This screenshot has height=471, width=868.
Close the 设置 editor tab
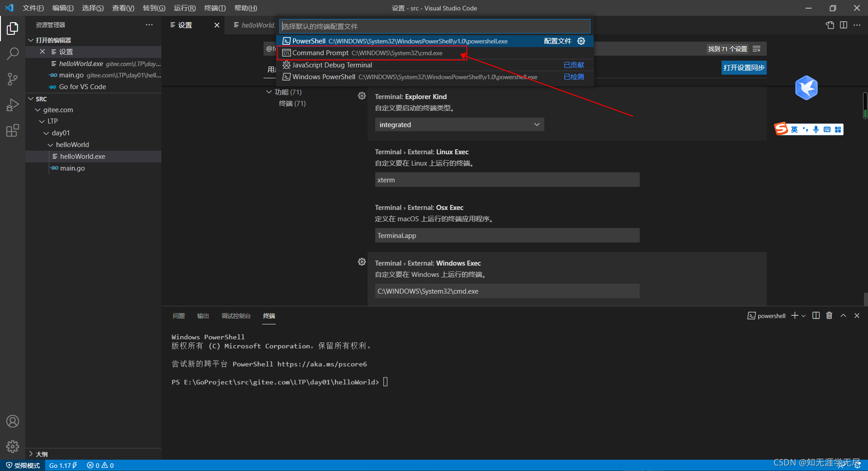(x=217, y=25)
